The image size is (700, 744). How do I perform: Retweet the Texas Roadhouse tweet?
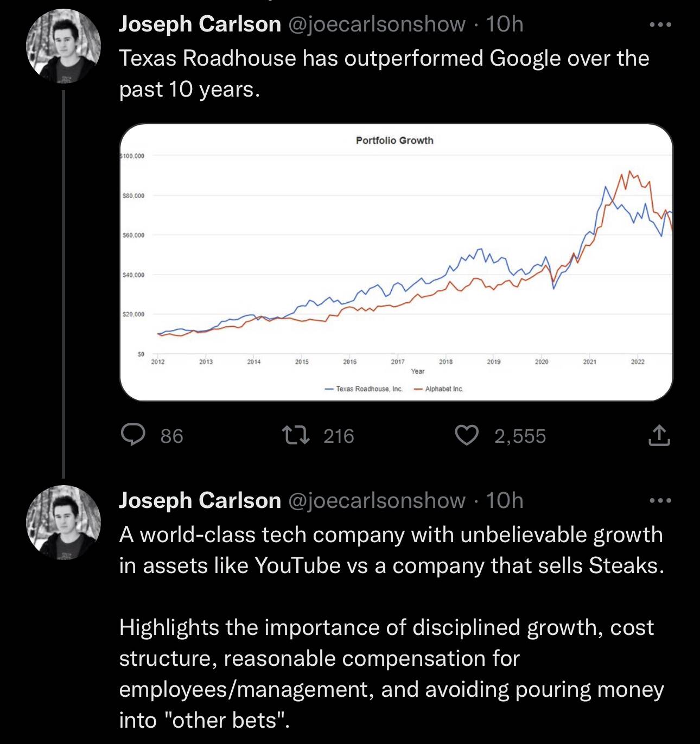(x=296, y=435)
